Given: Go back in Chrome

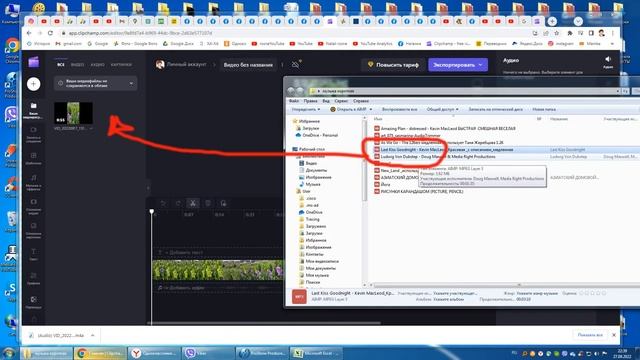Looking at the screenshot, I should coord(29,33).
